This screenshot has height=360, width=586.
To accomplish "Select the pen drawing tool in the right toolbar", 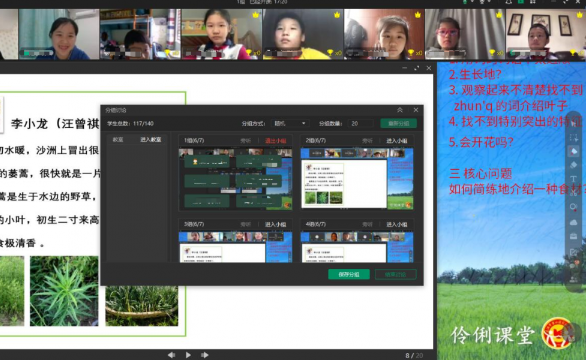I will (574, 151).
